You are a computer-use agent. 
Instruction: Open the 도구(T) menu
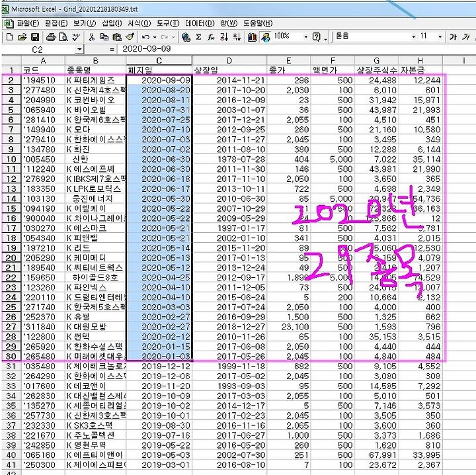(x=168, y=23)
